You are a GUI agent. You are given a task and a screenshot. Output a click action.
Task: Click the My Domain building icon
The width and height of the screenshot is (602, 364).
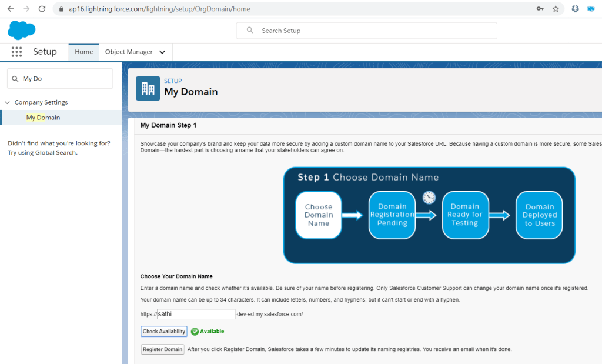[x=148, y=89]
